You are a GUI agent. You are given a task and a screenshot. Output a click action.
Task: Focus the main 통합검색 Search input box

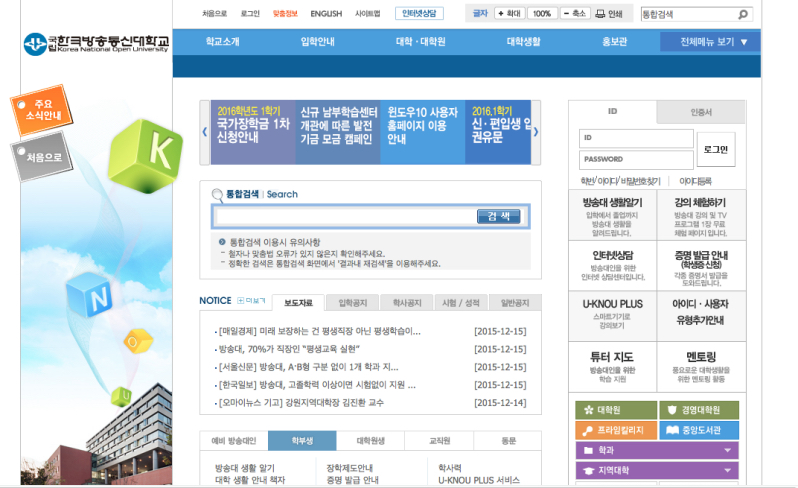(346, 216)
